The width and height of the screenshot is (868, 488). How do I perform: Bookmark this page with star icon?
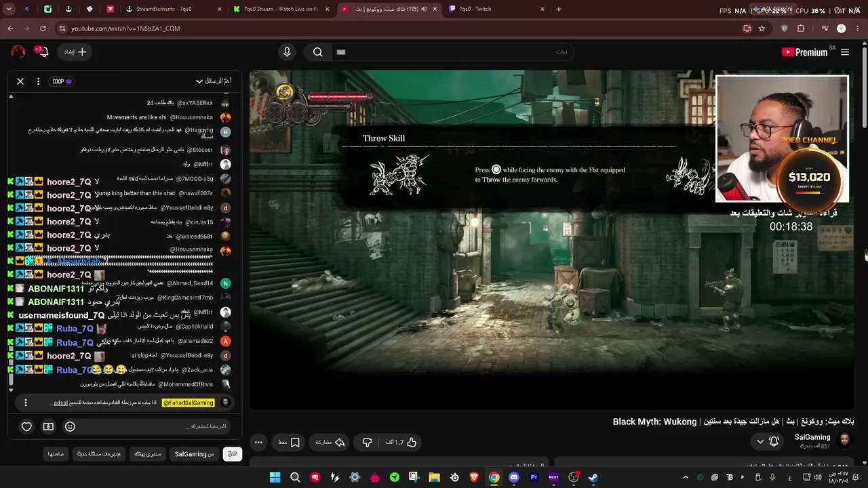762,28
